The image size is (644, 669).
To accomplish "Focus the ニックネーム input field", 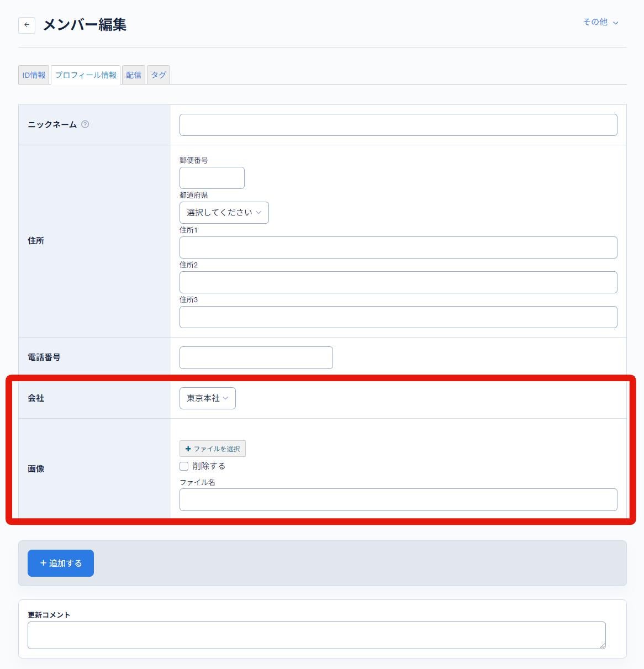I will click(397, 124).
